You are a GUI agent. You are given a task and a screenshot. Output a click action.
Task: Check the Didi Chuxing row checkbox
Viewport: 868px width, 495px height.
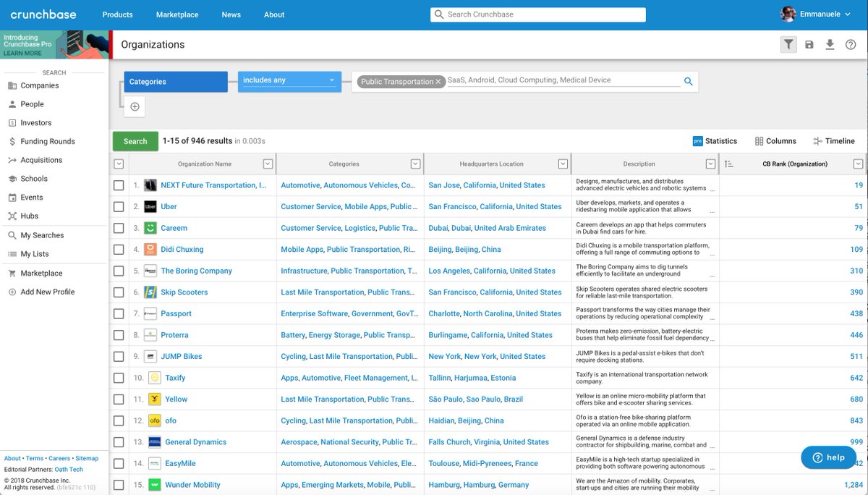pyautogui.click(x=119, y=250)
